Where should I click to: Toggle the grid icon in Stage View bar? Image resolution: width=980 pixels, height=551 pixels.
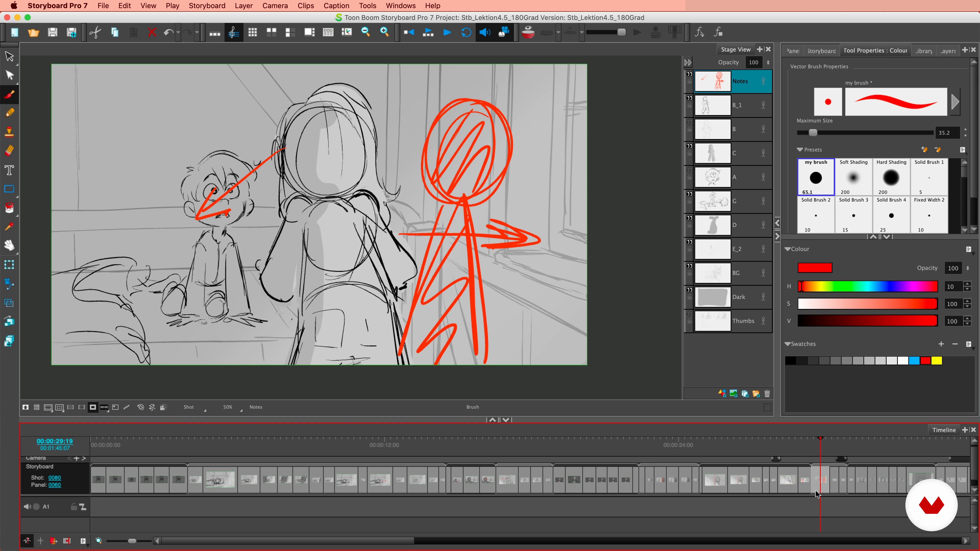tap(36, 407)
